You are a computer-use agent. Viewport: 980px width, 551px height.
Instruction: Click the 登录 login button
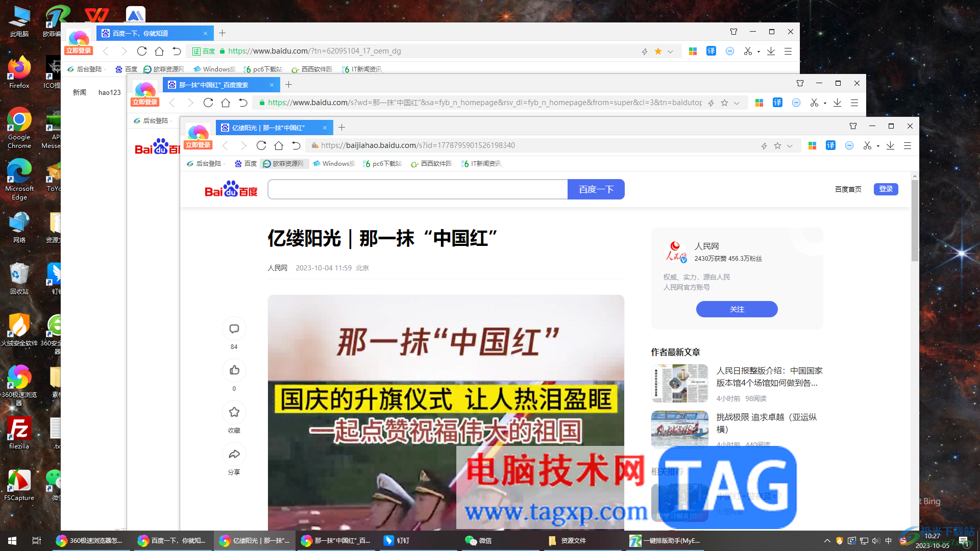click(886, 189)
